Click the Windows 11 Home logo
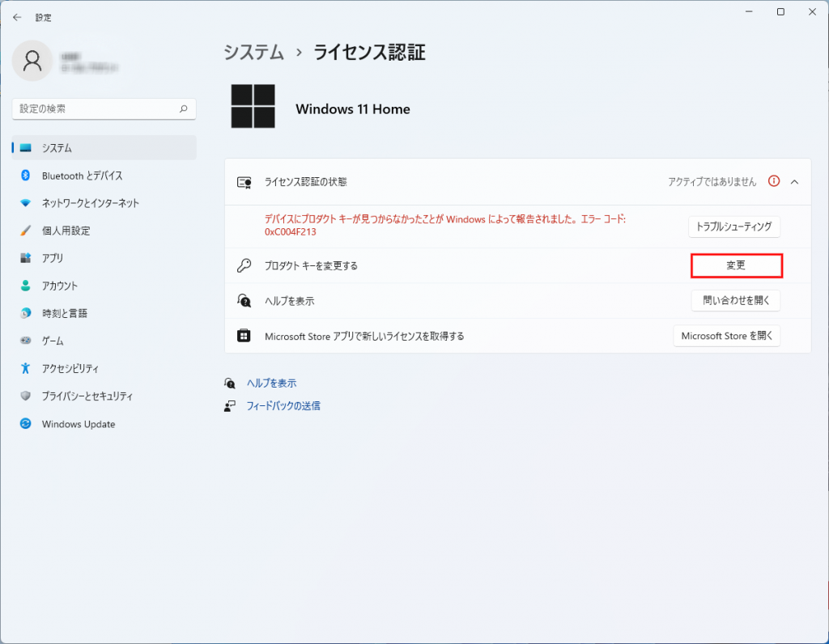 253,106
